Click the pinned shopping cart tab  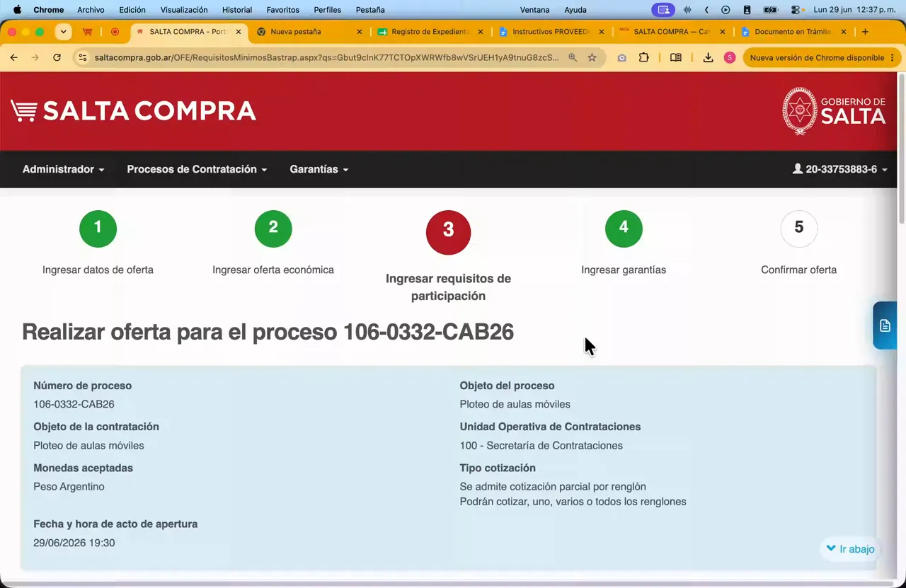pos(88,31)
